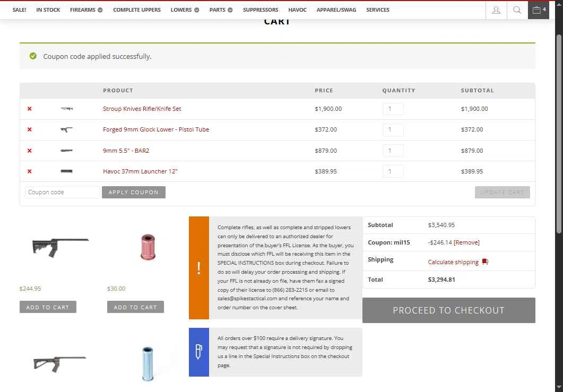
Task: Open the Apparel/Swag menu item
Action: point(336,10)
